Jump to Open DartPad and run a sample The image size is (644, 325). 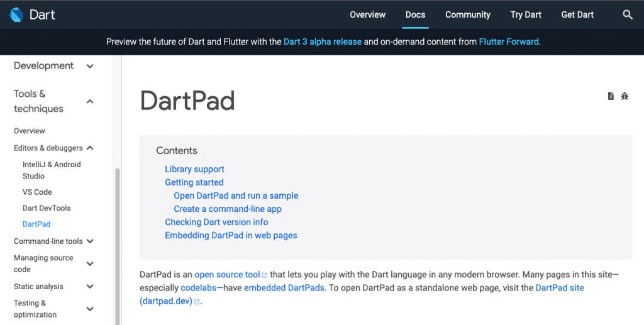point(236,196)
